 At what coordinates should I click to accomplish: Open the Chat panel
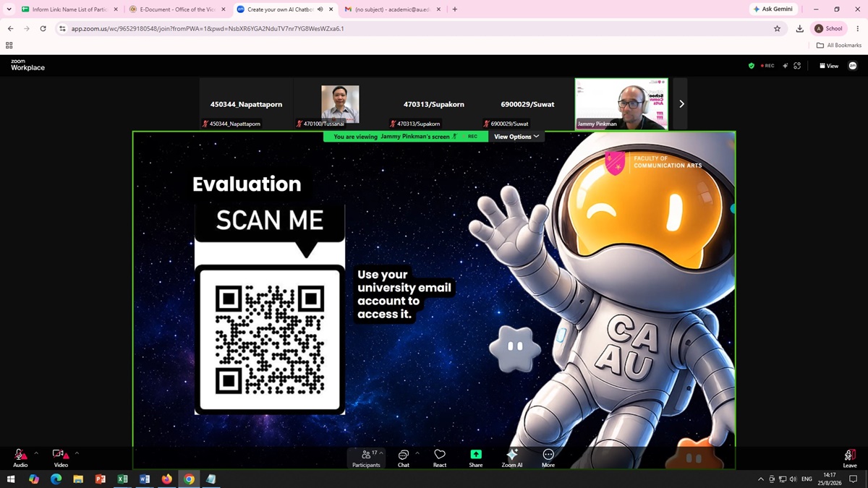coord(404,458)
